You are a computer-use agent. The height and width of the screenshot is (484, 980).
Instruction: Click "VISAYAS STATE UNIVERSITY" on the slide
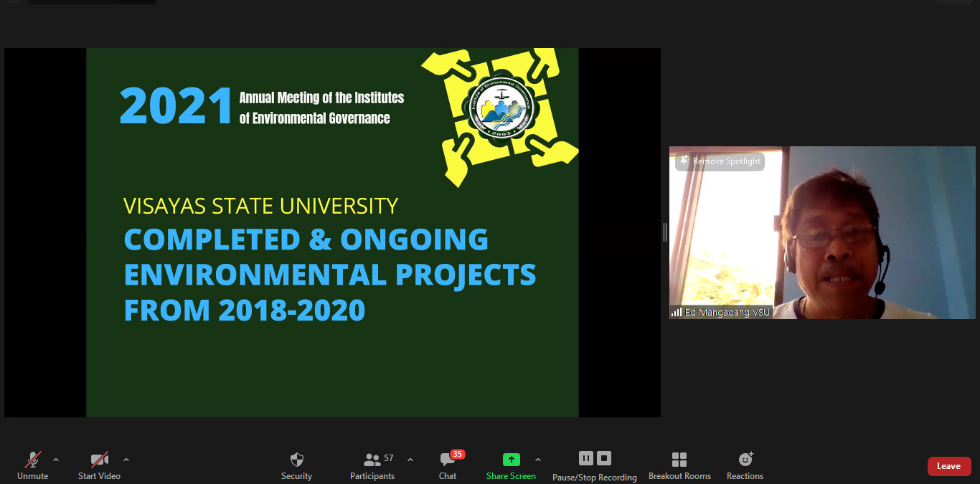pos(260,207)
